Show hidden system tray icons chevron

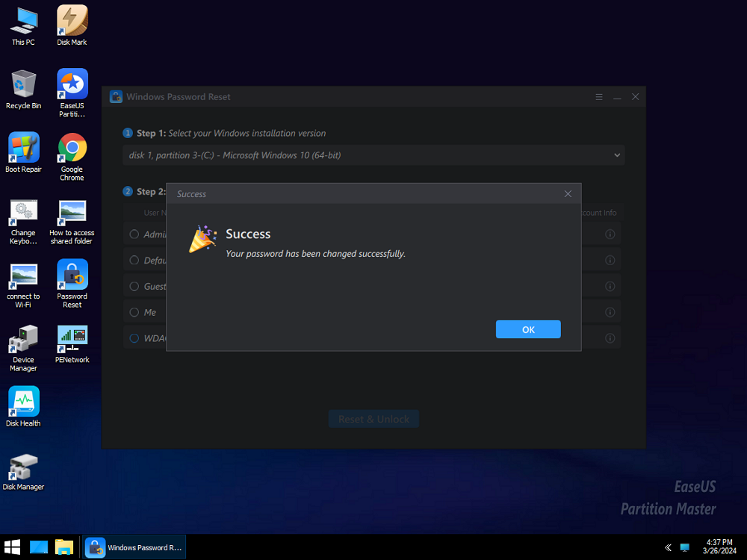[668, 547]
